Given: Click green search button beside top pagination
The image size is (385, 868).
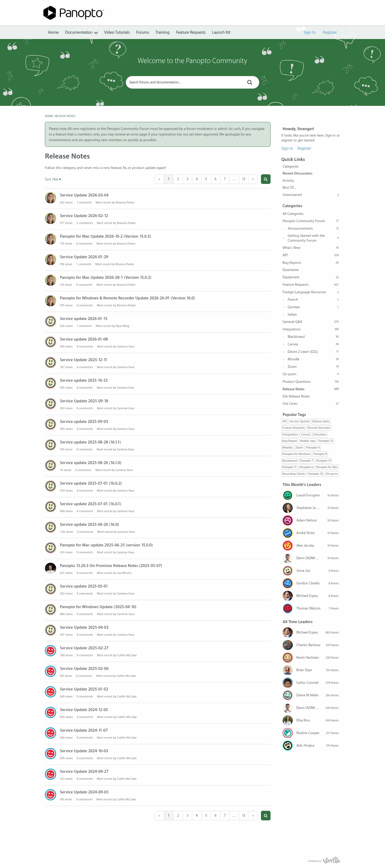Looking at the screenshot, I should 265,179.
